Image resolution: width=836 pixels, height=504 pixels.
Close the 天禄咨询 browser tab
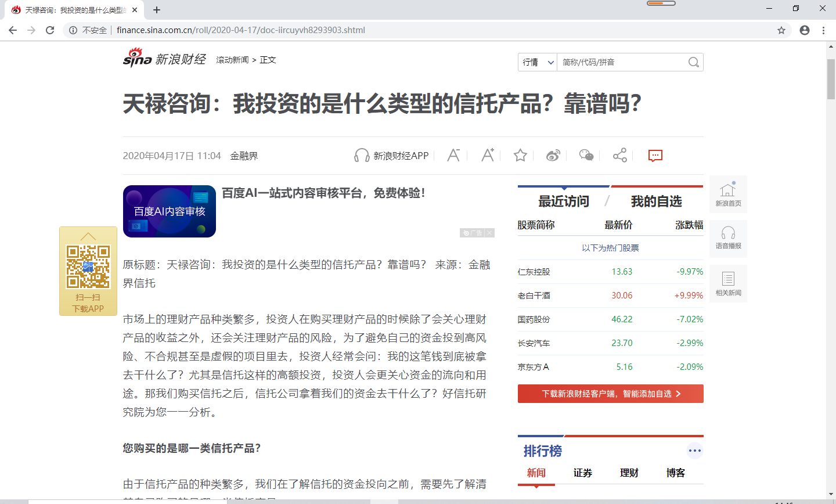135,10
